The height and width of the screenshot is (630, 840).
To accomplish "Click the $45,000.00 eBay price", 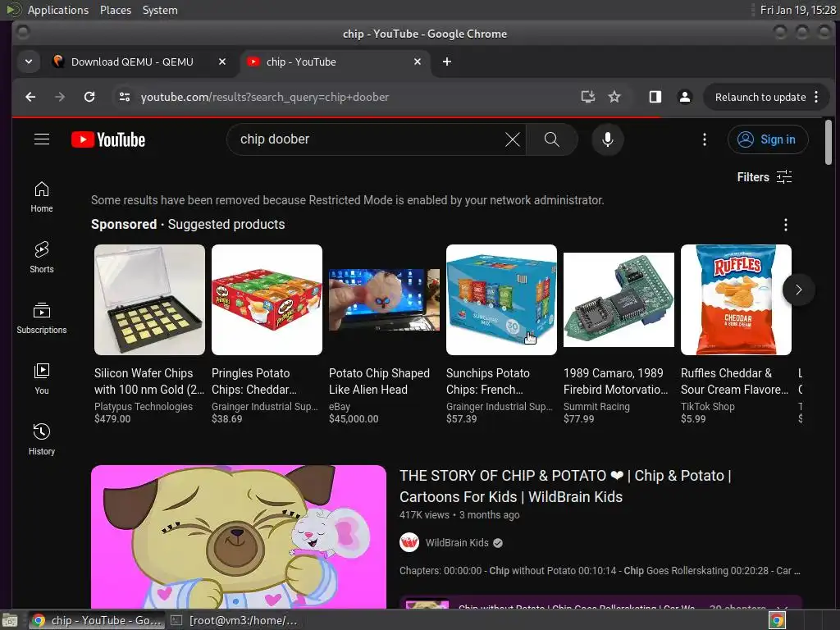I will click(x=354, y=419).
